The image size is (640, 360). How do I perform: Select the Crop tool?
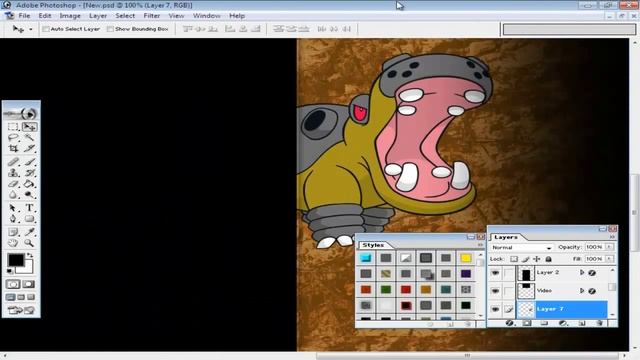[13, 149]
